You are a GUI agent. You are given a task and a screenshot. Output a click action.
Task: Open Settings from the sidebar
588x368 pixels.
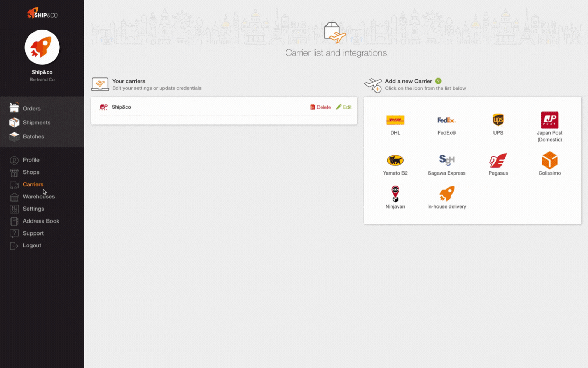[34, 209]
